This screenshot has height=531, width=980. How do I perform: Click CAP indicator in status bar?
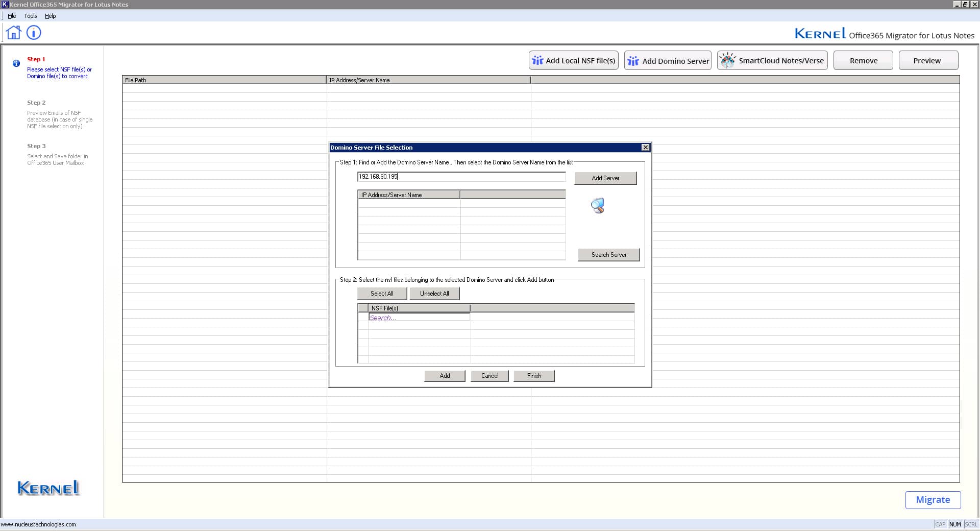tap(940, 524)
